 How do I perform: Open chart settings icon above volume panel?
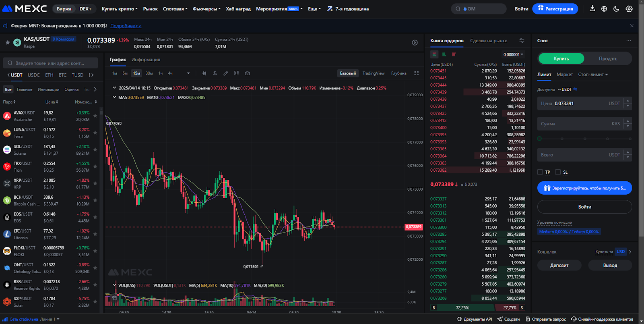click(114, 298)
